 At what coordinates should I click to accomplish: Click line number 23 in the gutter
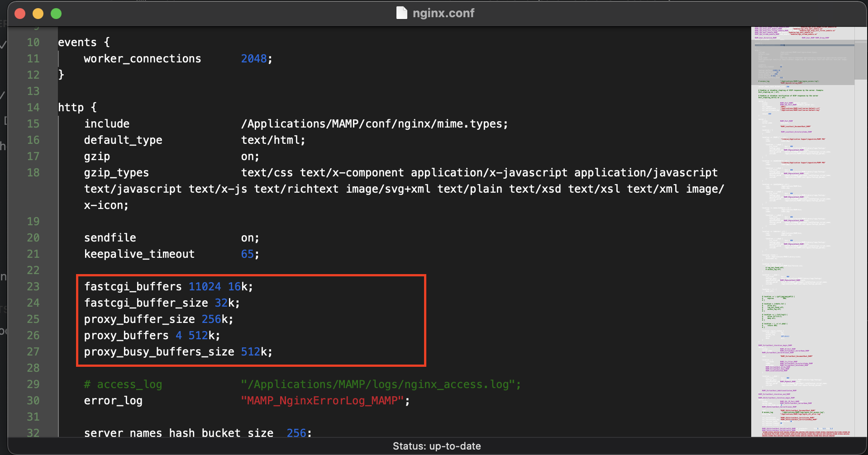point(33,287)
